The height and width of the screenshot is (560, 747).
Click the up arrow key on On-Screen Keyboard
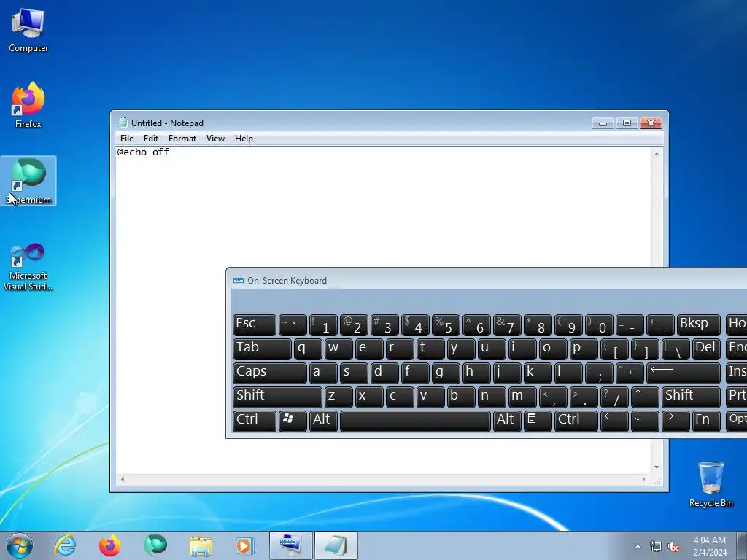pyautogui.click(x=645, y=397)
